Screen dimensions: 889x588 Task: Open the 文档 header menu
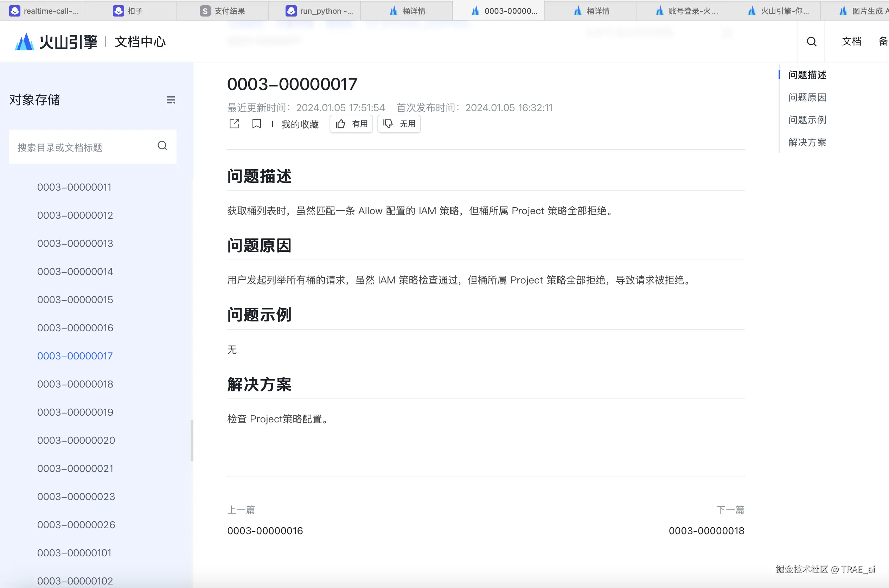[851, 41]
